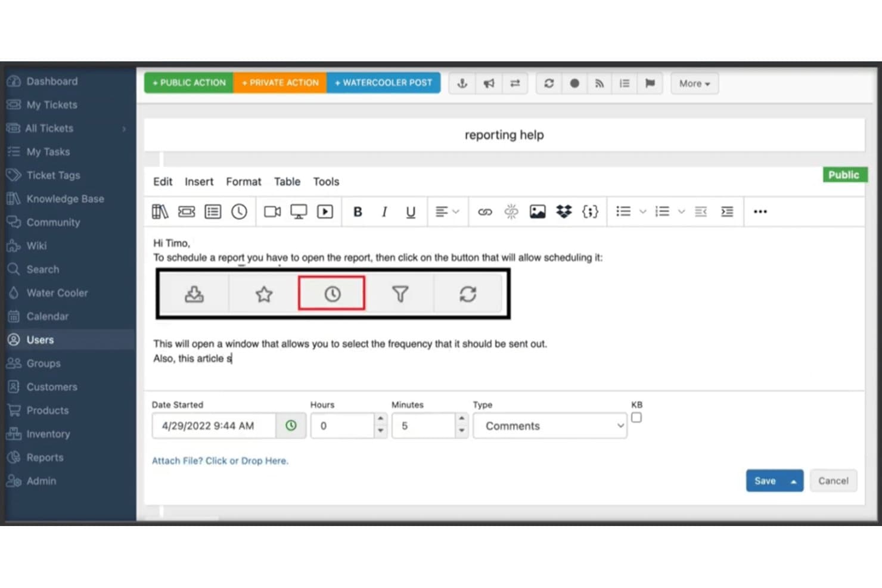Open Reports in the sidebar
Screen dimensions: 882x588
tap(45, 458)
